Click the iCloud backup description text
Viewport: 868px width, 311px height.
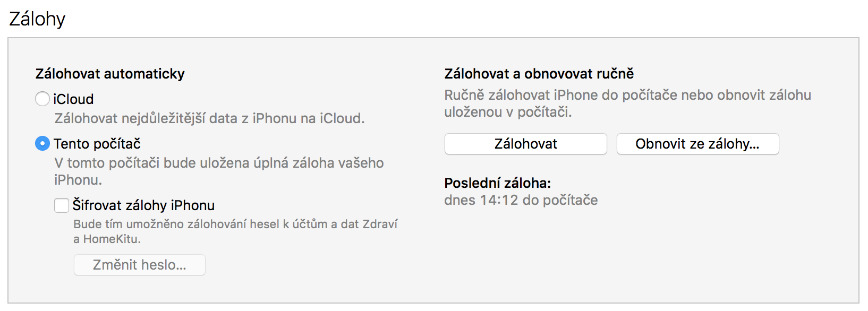pos(209,118)
